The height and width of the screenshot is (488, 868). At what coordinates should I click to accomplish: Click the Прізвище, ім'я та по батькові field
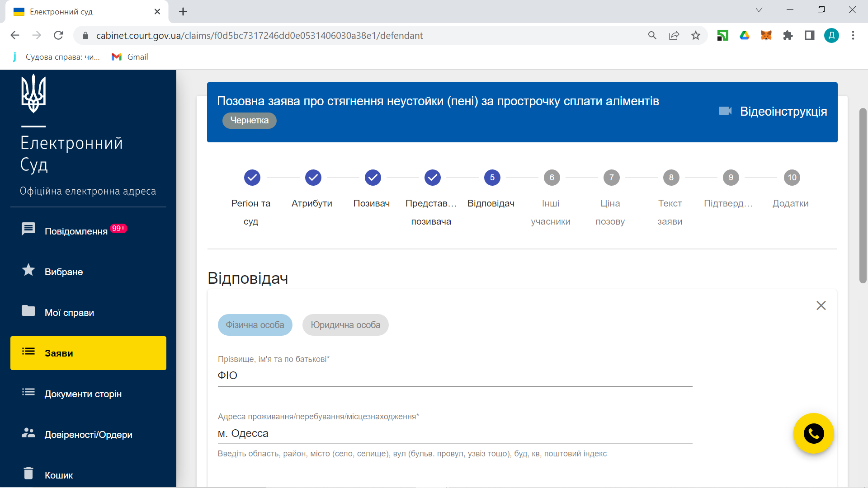[454, 375]
